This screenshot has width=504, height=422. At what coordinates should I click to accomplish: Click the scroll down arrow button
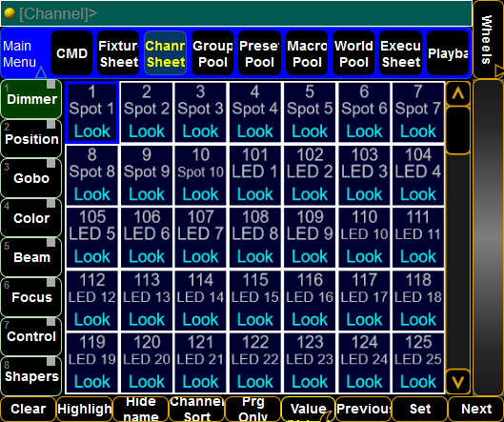click(x=458, y=382)
